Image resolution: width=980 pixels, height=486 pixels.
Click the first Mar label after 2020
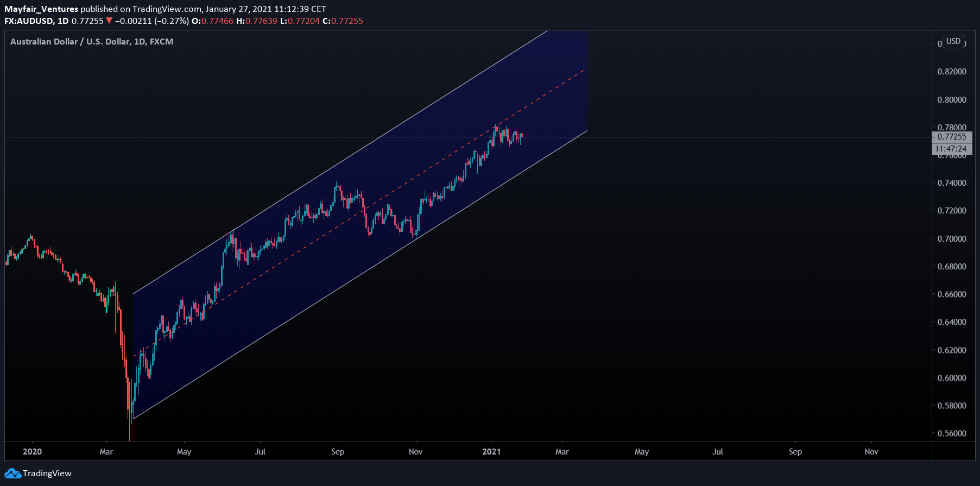[x=106, y=452]
